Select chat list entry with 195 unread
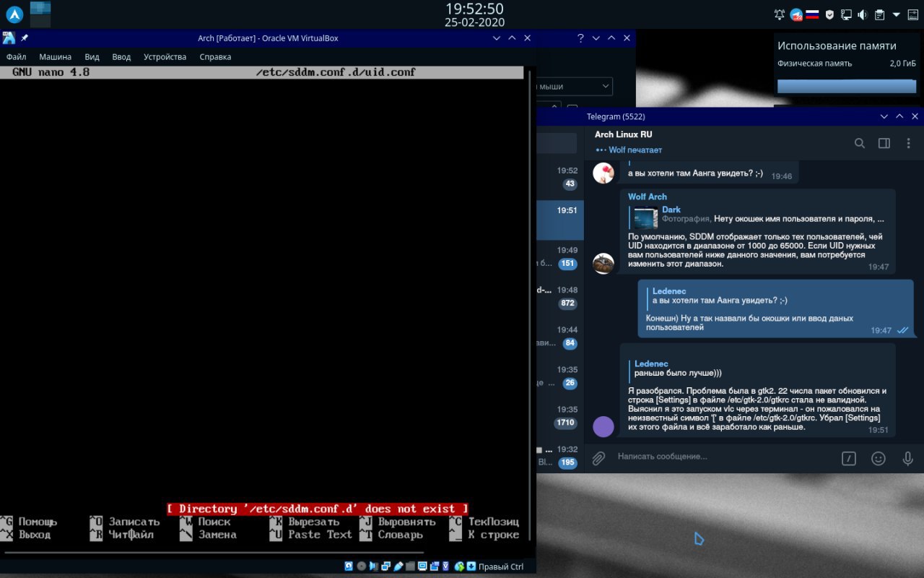924x578 pixels. (560, 456)
